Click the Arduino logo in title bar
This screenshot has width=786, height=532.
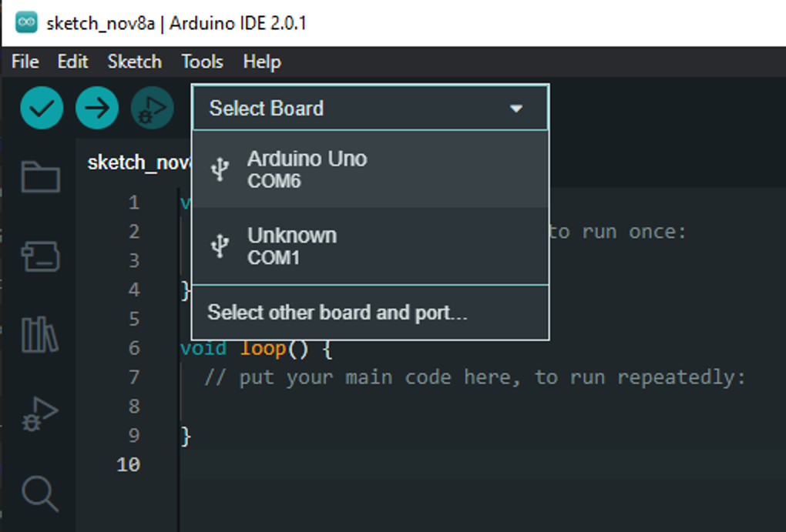click(26, 22)
